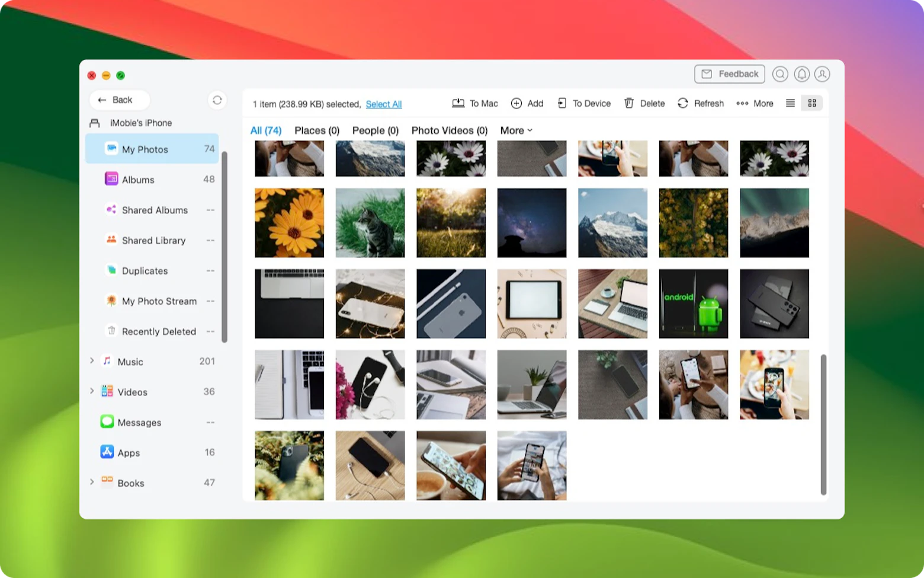Click the To Device transfer icon

click(x=562, y=103)
